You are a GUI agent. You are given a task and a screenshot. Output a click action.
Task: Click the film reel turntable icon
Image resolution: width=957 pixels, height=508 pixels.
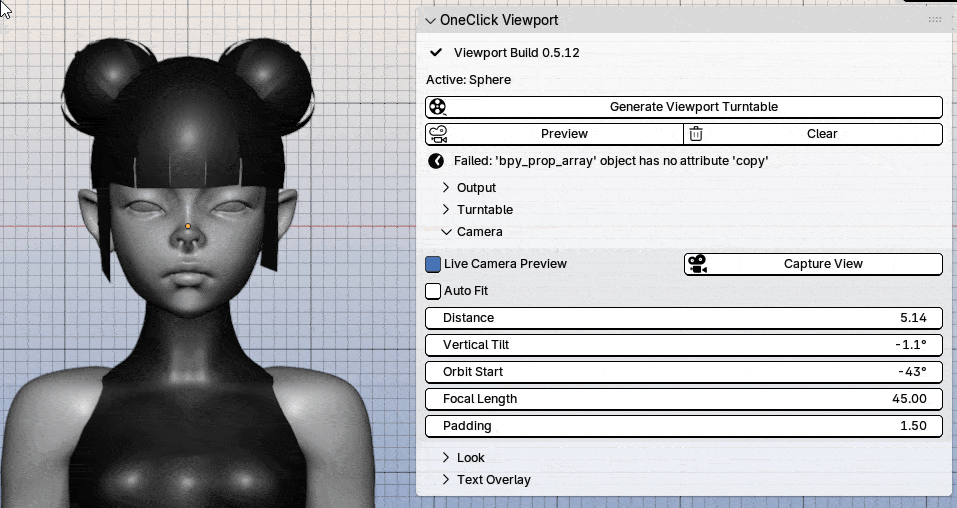tap(438, 107)
